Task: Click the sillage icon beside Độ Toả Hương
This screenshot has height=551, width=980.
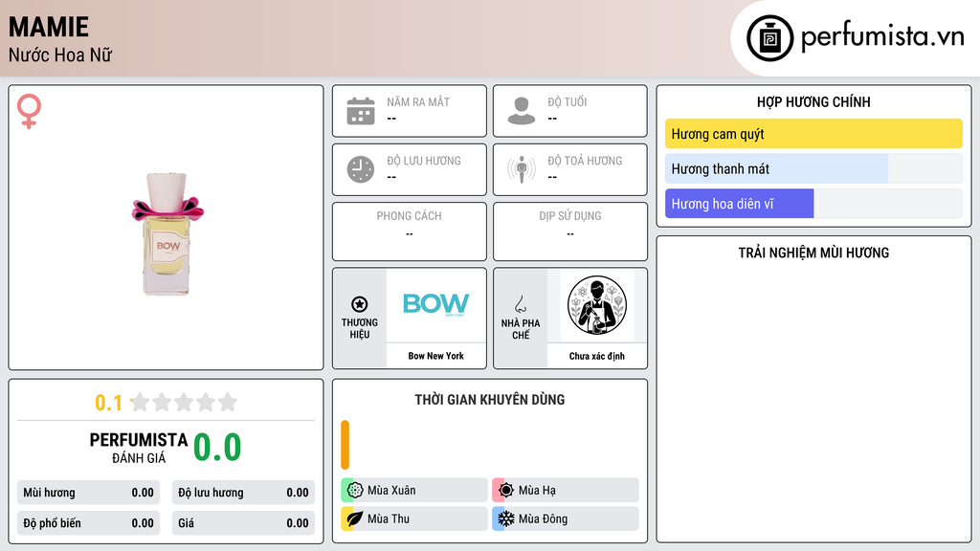Action: (522, 169)
